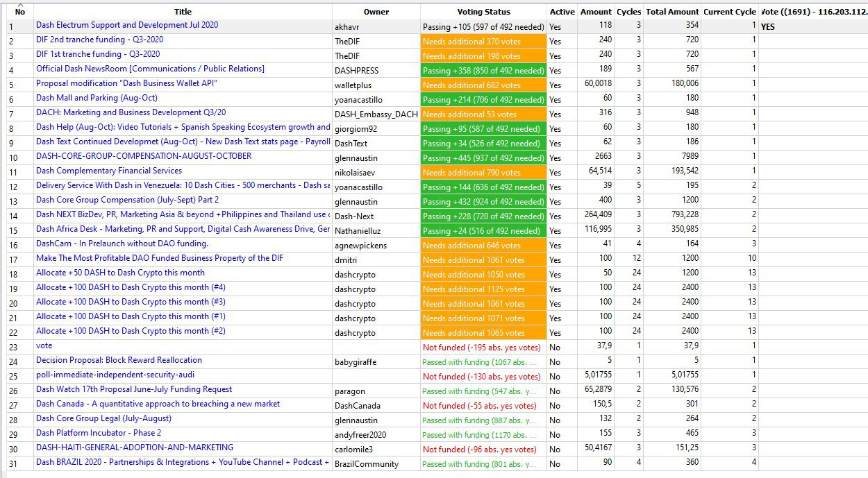The height and width of the screenshot is (478, 868).
Task: Open Dash Africa Desk proposal link
Action: click(x=183, y=229)
